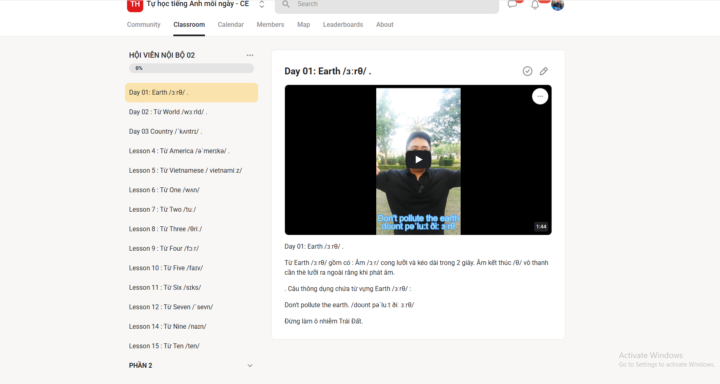Click the text Đừng làm ô nhiễm Trái Đất
The width and height of the screenshot is (720, 384).
(324, 322)
